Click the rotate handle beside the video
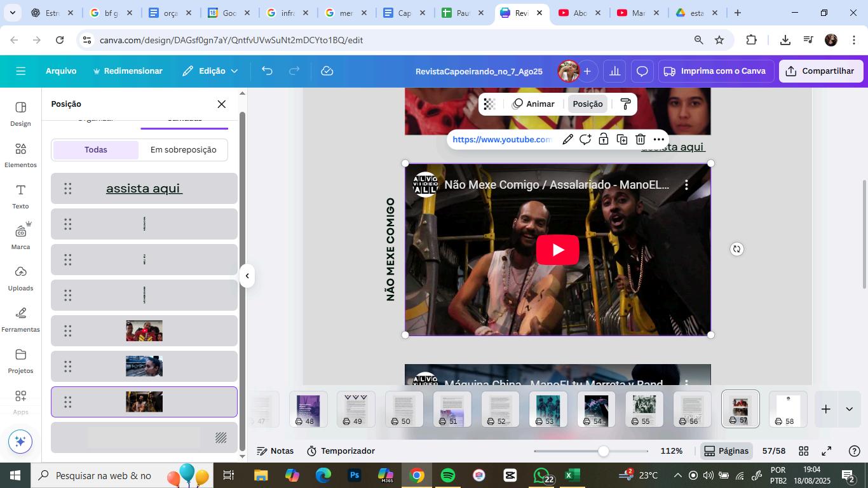 point(736,249)
